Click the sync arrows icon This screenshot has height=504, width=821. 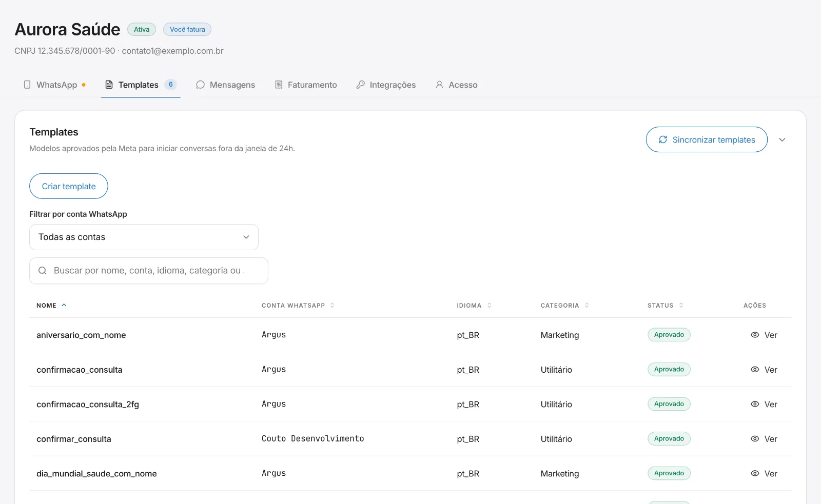663,139
